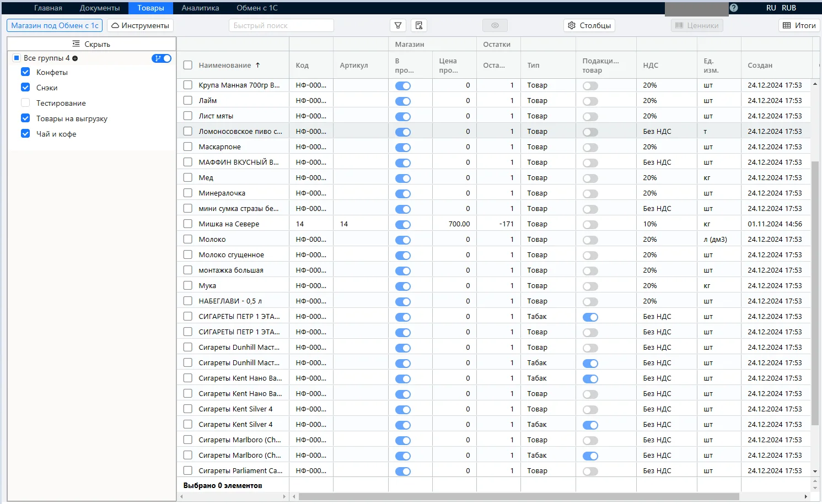Screen dimensions: 822x504
Task: Click the sort arrow beside Наименование
Action: 257,65
